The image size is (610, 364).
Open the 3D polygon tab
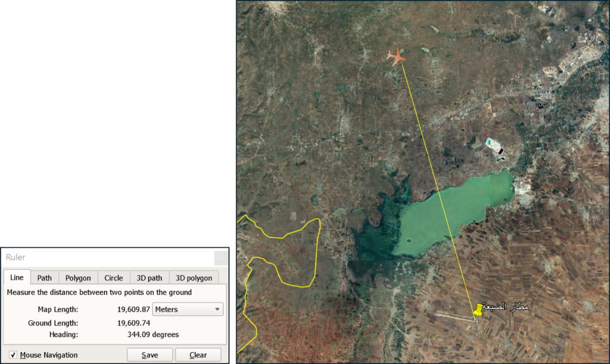click(x=194, y=278)
